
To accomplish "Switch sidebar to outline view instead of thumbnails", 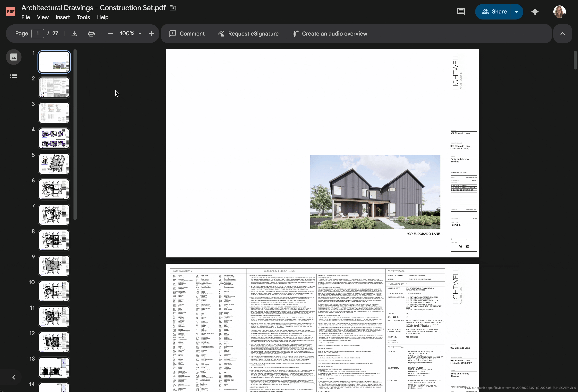I will (x=13, y=76).
